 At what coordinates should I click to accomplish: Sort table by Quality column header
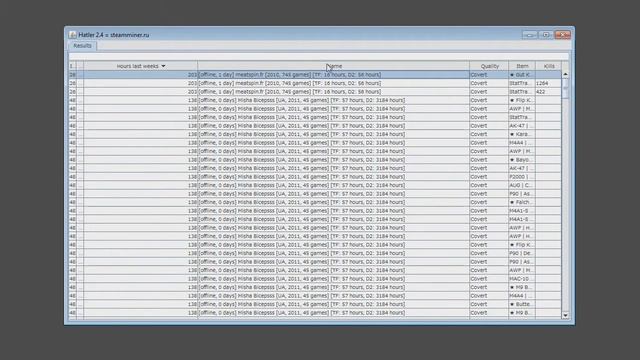(489, 66)
